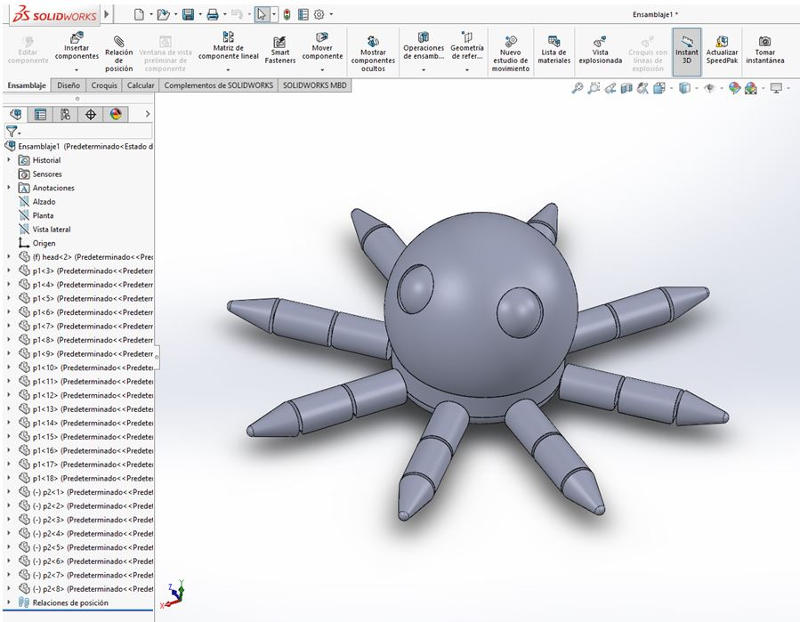800x622 pixels.
Task: Switch to the Ensamblaje tab
Action: (27, 85)
